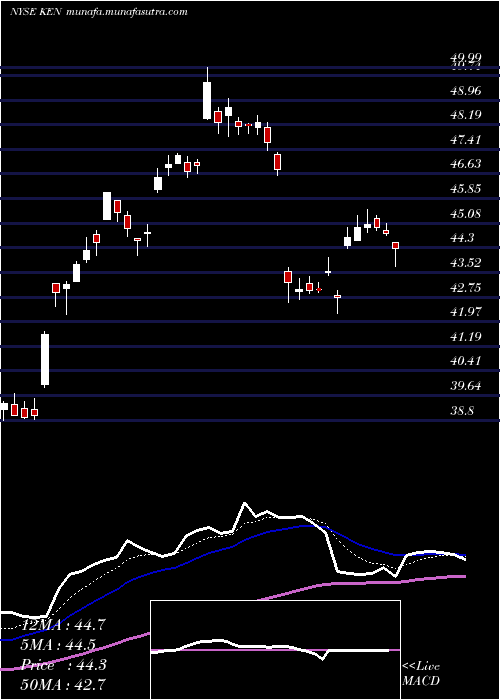Click the 47.41 price axis label
The height and width of the screenshot is (700, 500).
465,140
